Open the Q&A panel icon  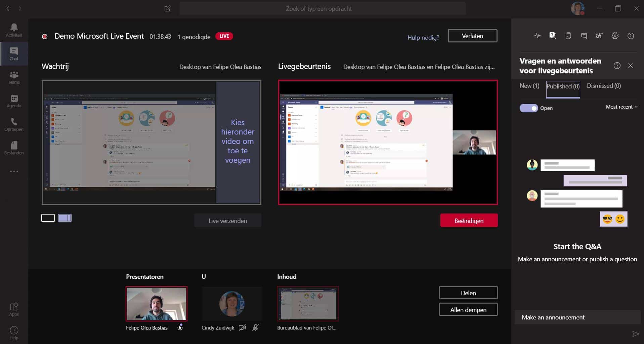[553, 36]
